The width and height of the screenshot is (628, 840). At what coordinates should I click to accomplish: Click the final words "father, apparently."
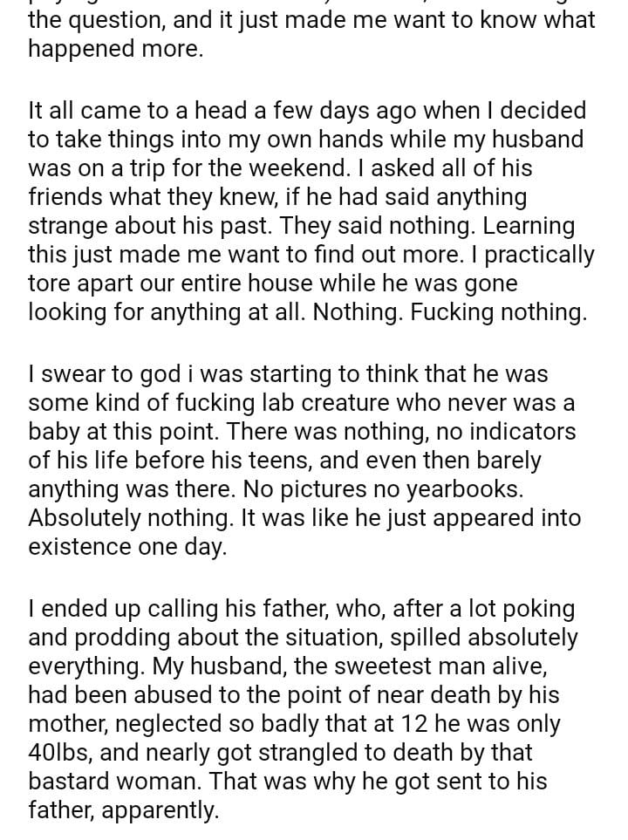pos(123,810)
